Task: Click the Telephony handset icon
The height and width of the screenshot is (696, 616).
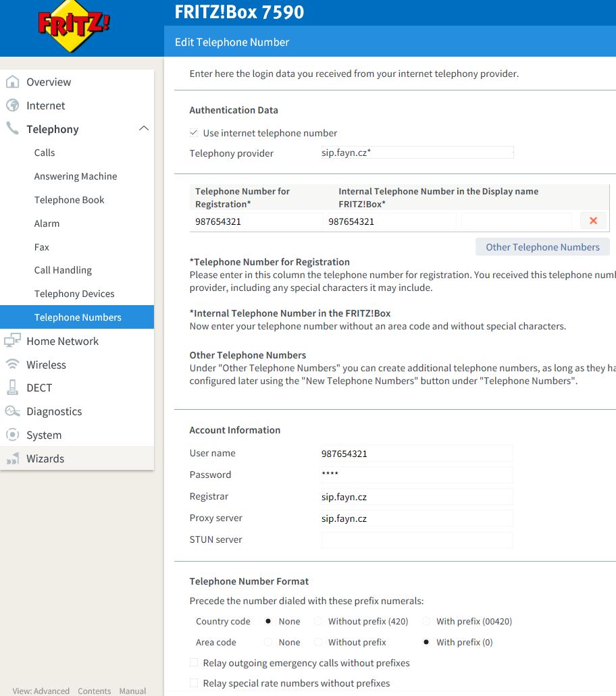Action: [x=12, y=128]
